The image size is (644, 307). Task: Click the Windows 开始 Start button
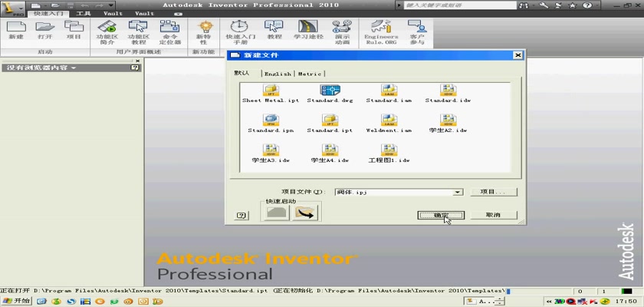(x=15, y=302)
